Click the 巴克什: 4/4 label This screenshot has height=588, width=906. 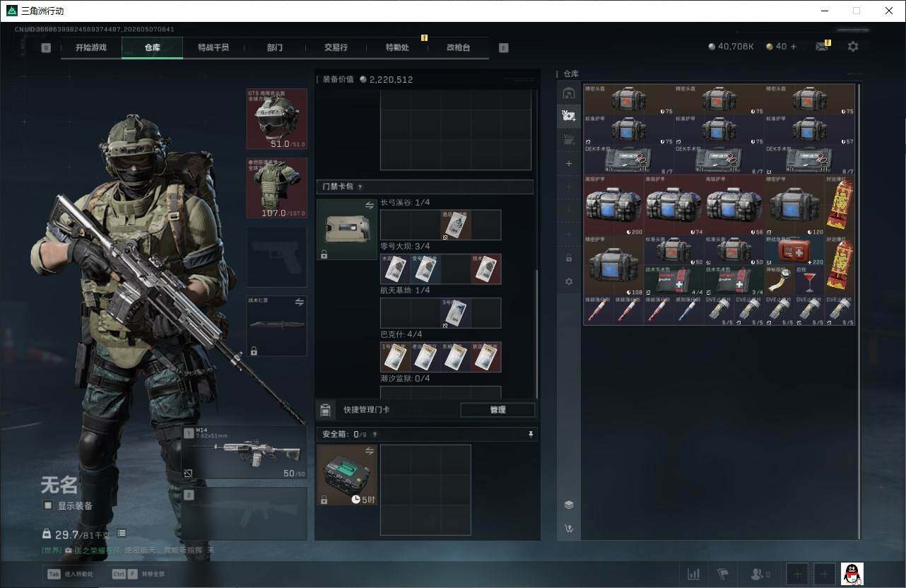pos(401,334)
